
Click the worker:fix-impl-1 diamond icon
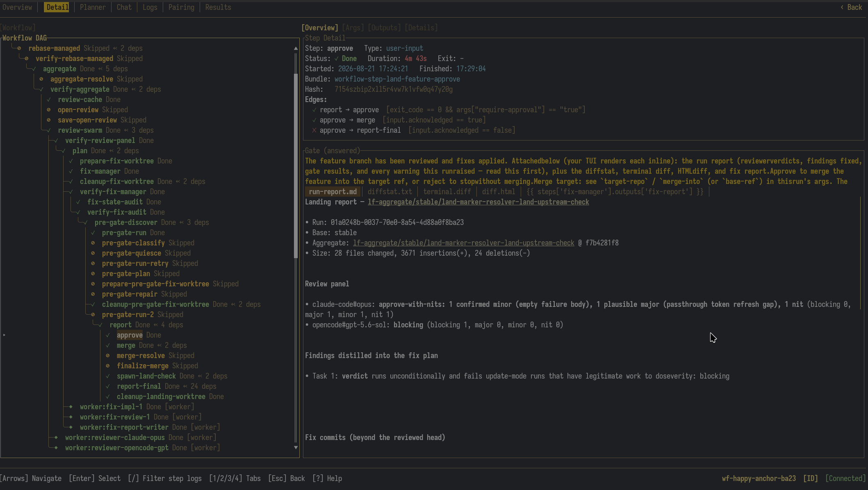tap(71, 407)
